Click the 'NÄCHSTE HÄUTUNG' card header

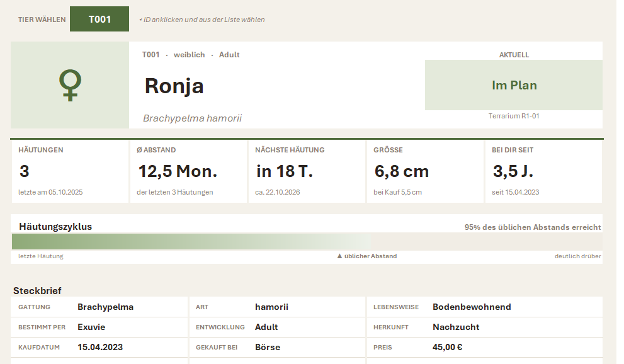[x=290, y=150]
